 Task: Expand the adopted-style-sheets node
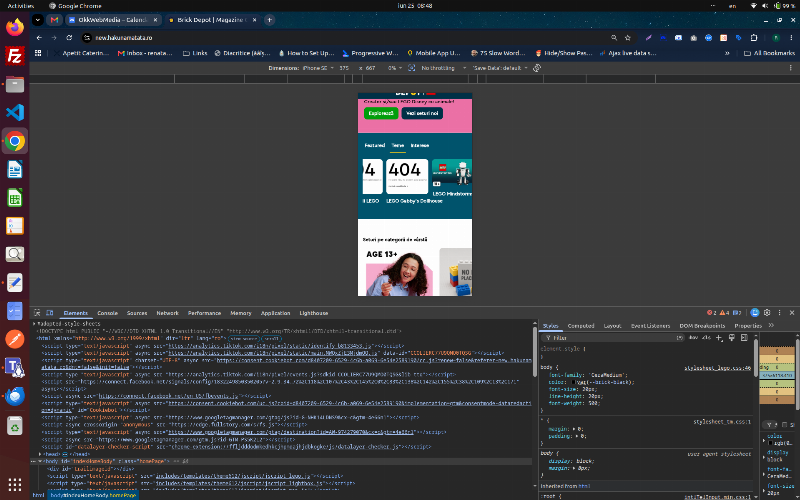[x=34, y=323]
